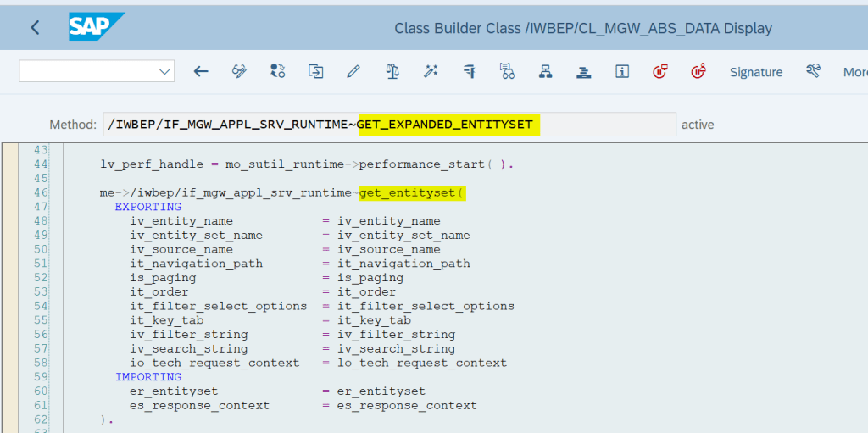Toggle Display/Change with glasses-pencil icon
This screenshot has height=433, width=868.
(x=239, y=71)
